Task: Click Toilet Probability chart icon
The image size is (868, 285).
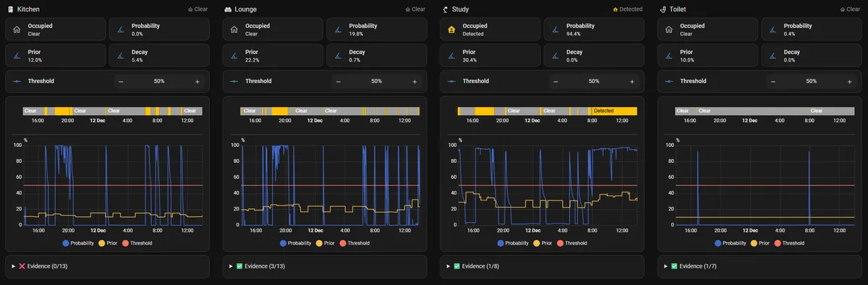Action: (x=773, y=30)
